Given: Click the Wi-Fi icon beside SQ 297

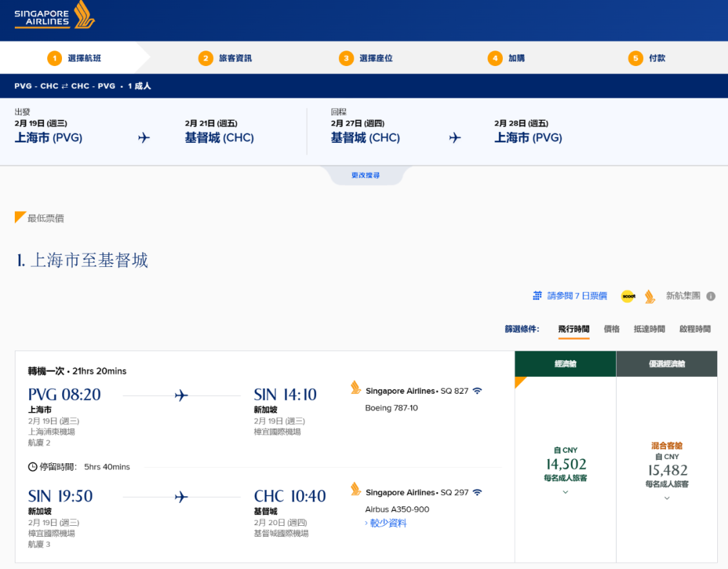Looking at the screenshot, I should pyautogui.click(x=477, y=493).
